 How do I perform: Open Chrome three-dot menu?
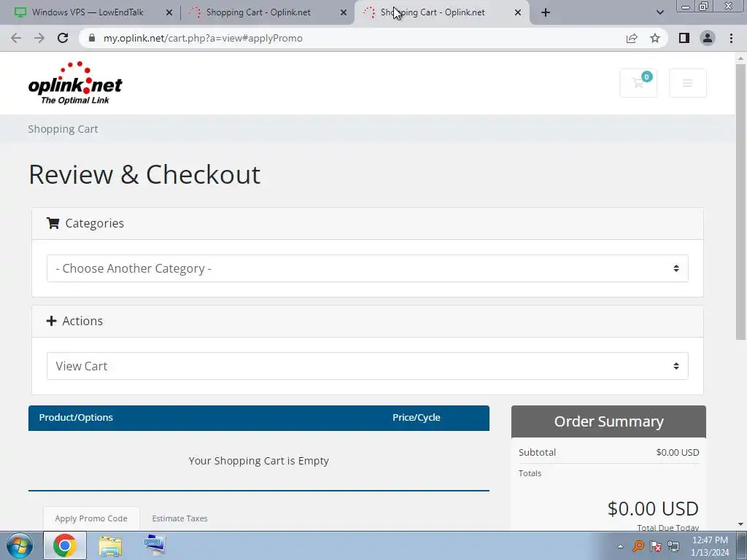coord(731,38)
